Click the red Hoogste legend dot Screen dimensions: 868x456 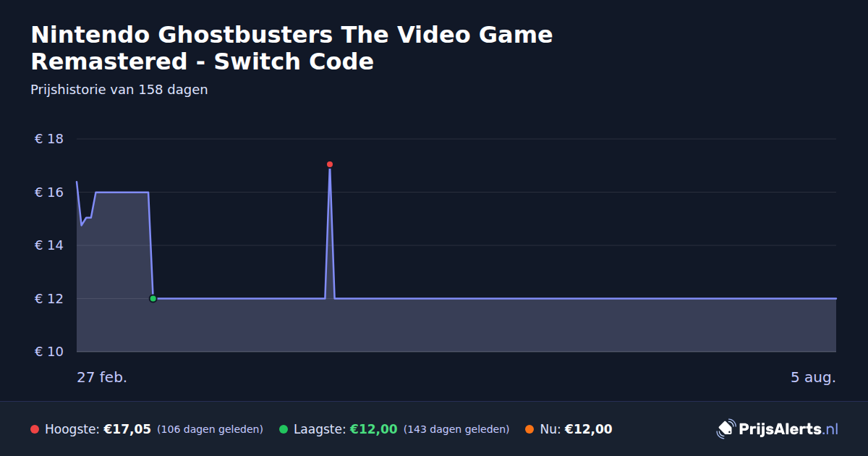pos(35,429)
